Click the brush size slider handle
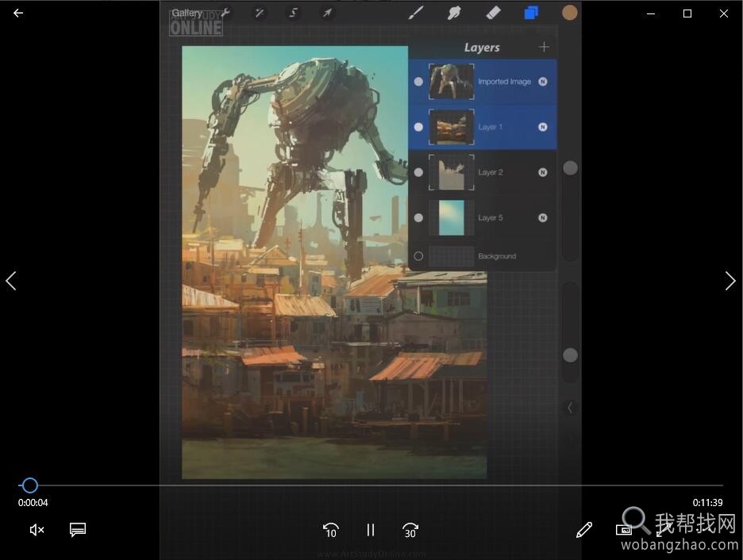 [x=570, y=167]
